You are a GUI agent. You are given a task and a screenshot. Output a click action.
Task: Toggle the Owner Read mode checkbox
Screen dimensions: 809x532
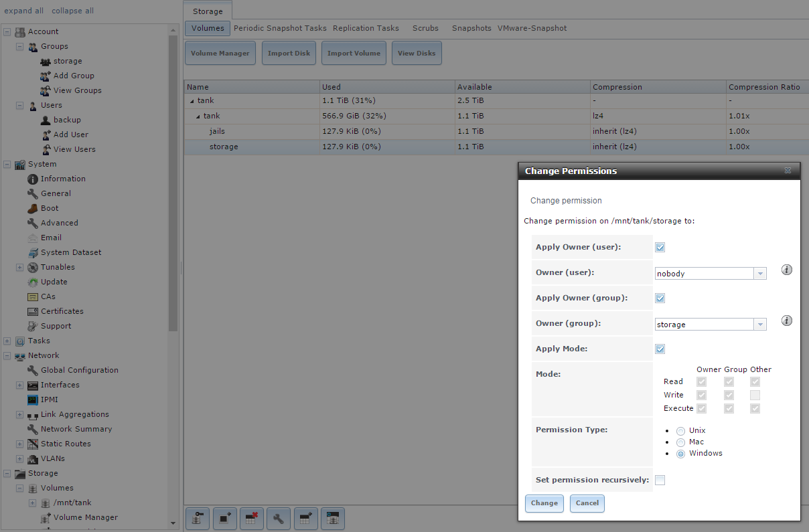702,381
